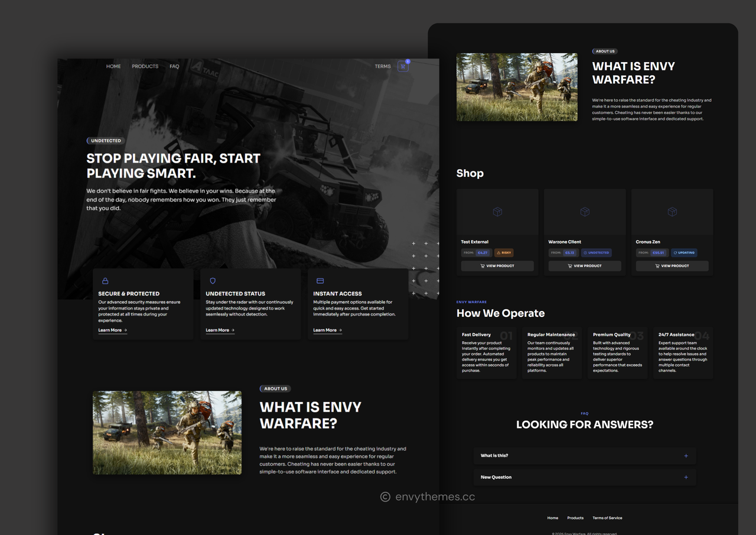Image resolution: width=756 pixels, height=535 pixels.
Task: Click the Test External product box icon
Action: (497, 212)
